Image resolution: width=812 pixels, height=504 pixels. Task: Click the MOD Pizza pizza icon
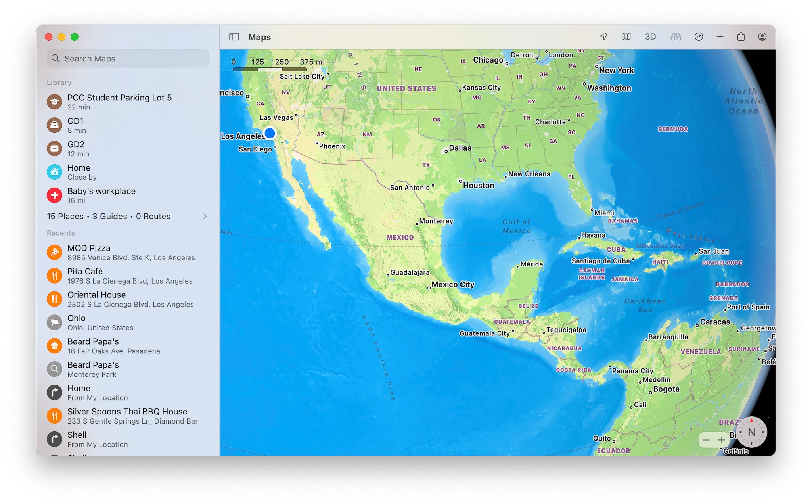pyautogui.click(x=54, y=253)
